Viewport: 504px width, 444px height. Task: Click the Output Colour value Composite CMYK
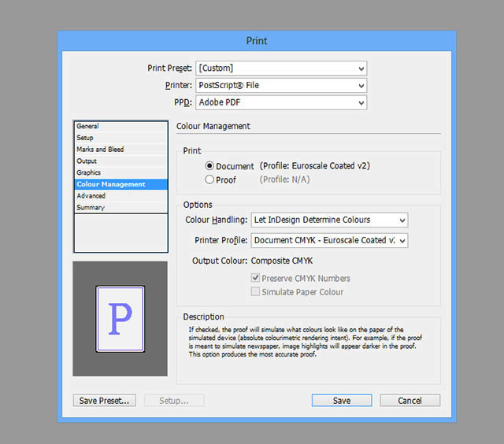coord(282,261)
